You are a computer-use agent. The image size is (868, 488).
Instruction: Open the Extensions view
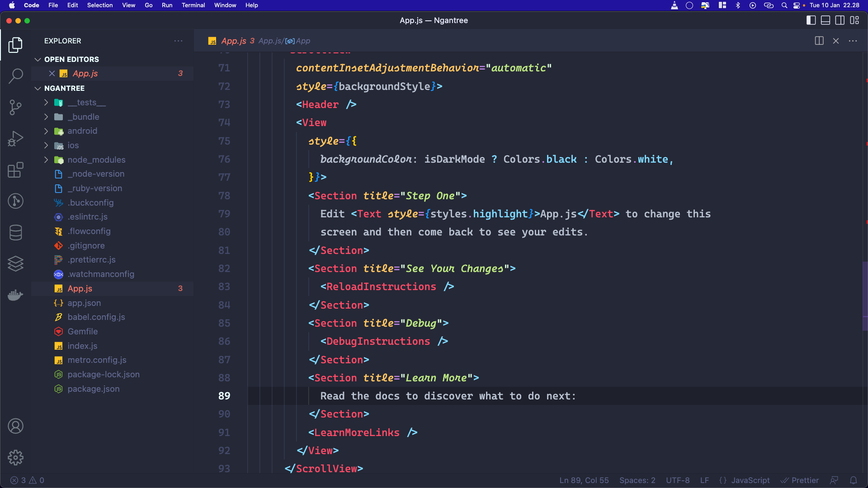tap(16, 170)
